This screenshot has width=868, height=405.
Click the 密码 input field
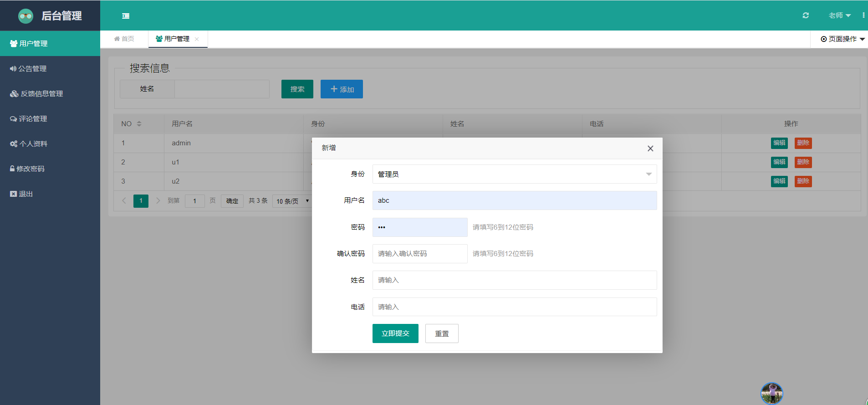click(420, 227)
